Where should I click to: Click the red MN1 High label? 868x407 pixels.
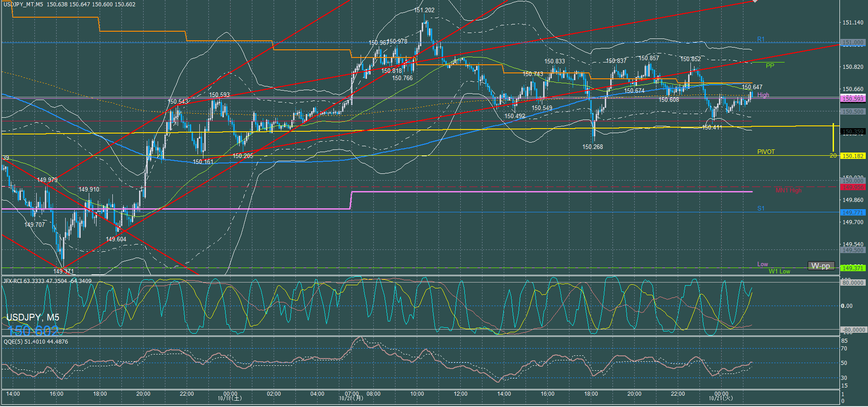click(x=788, y=190)
